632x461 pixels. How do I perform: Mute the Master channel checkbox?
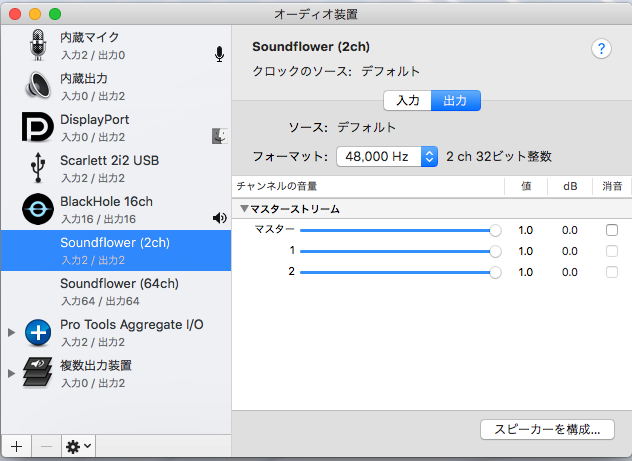pos(612,230)
